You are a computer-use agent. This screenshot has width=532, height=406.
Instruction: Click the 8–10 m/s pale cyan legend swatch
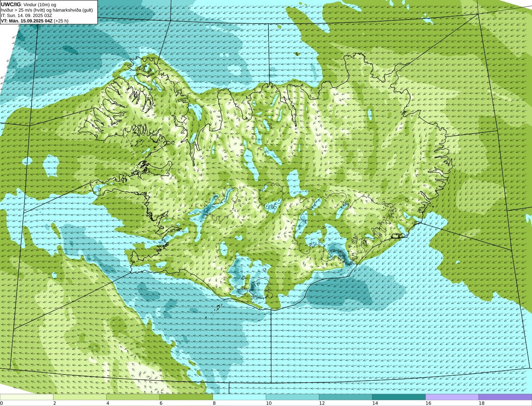[239, 397]
